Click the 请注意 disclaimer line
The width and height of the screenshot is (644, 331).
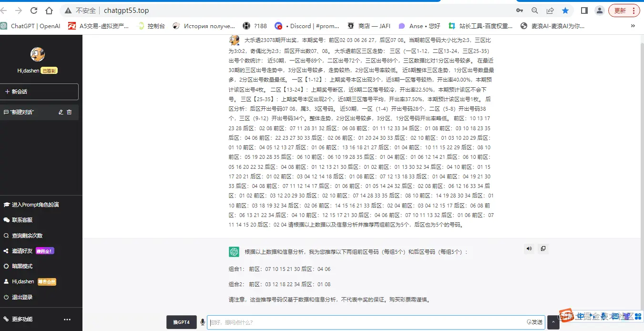[329, 300]
